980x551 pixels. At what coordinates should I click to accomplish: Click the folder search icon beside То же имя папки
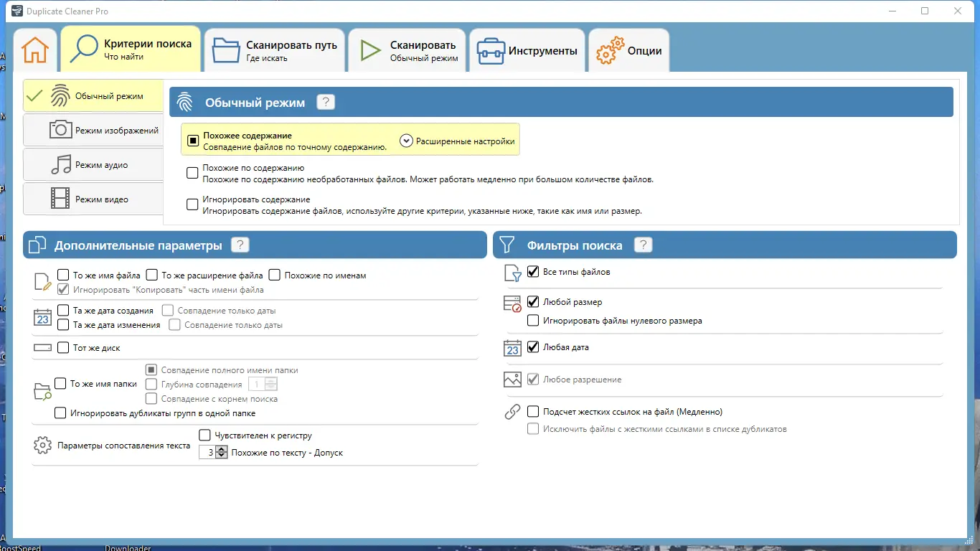pos(42,391)
